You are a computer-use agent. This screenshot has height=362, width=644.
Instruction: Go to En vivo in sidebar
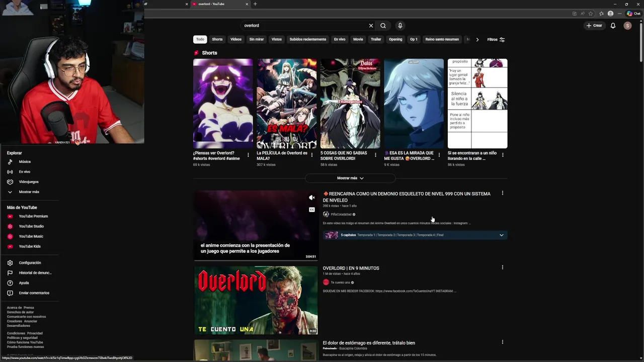pyautogui.click(x=24, y=171)
